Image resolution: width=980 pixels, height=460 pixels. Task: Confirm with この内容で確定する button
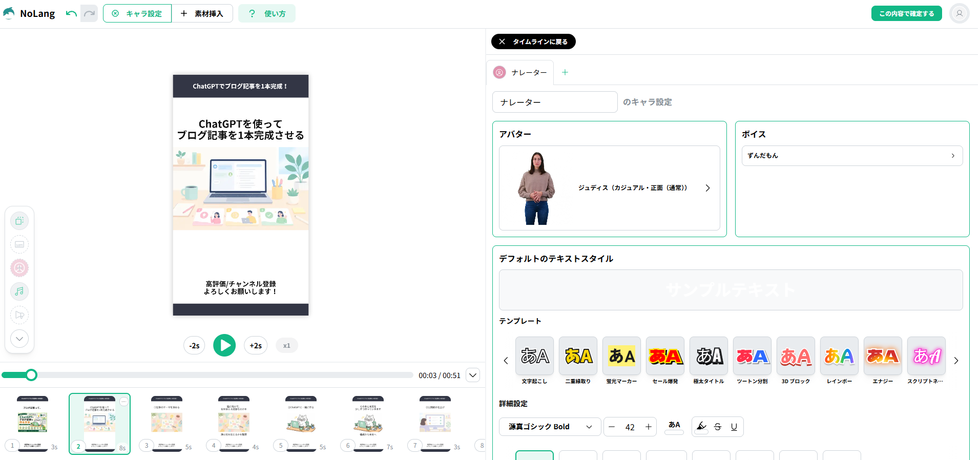(906, 13)
